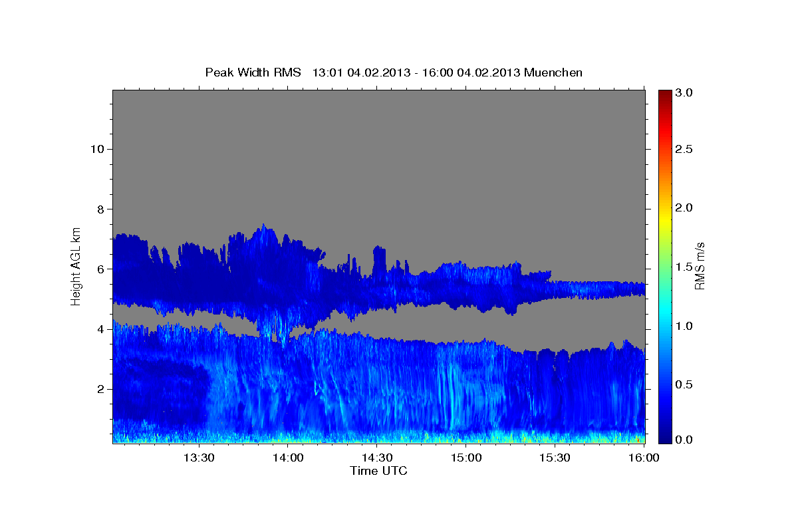
Task: Click the 15:00 time tick label
Action: (x=465, y=458)
